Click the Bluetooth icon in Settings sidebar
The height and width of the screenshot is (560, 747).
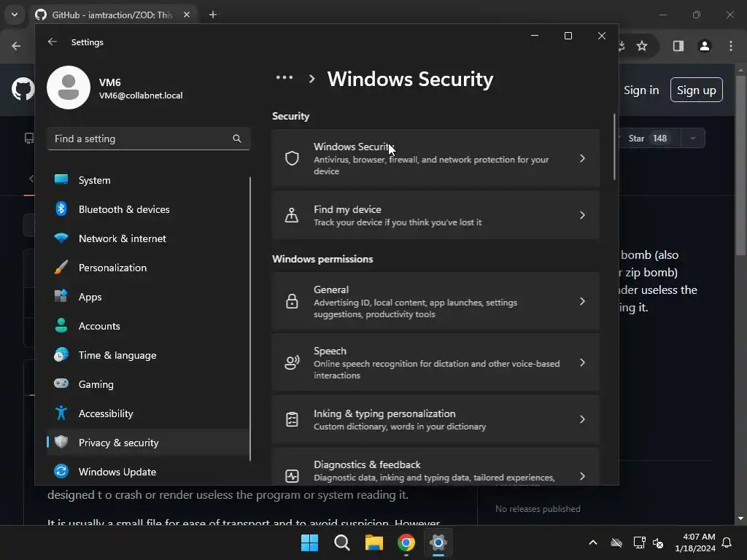[x=61, y=209]
